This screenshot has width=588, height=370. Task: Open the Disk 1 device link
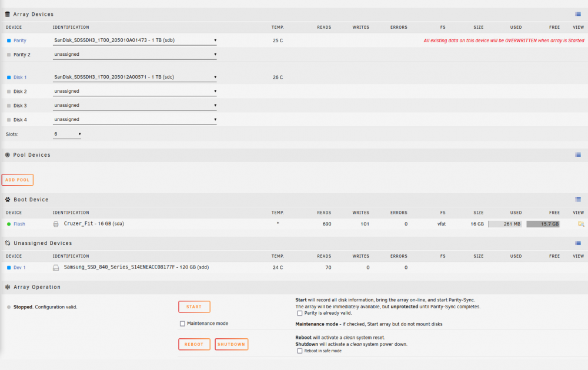pos(20,78)
